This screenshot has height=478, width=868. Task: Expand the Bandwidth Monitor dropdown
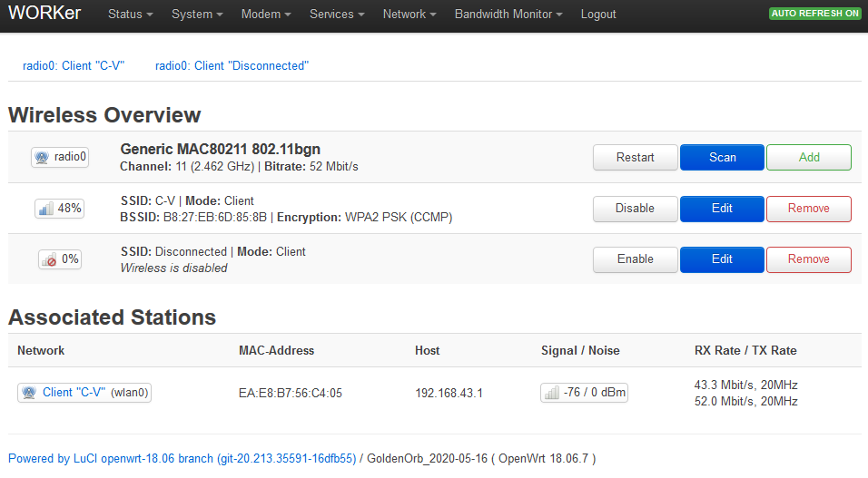pos(508,15)
